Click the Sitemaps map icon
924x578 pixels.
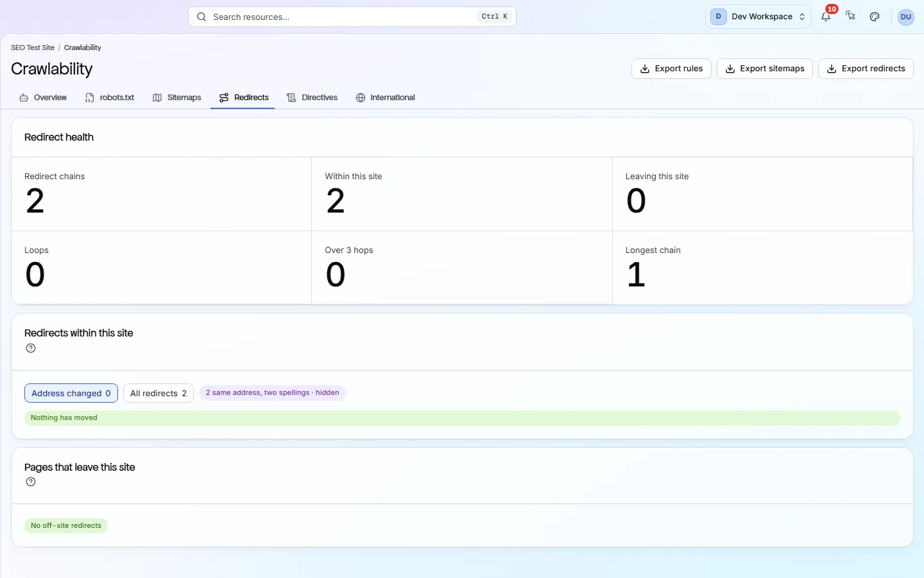point(157,98)
